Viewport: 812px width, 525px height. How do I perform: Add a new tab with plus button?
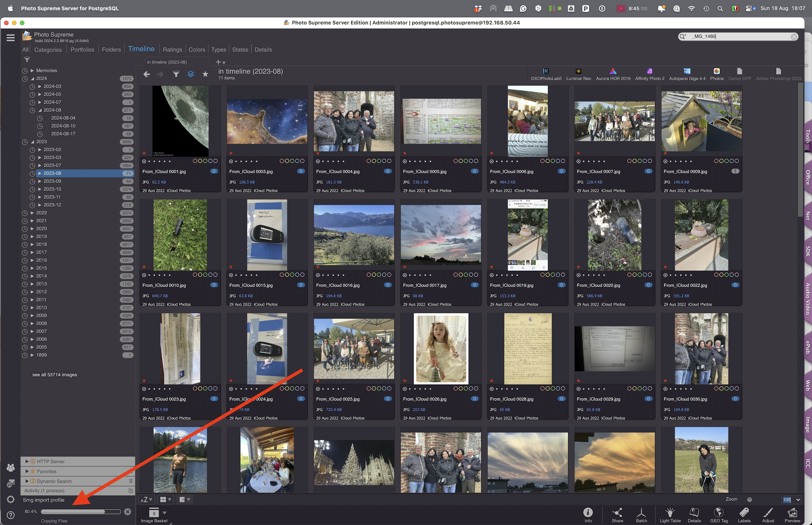click(218, 62)
